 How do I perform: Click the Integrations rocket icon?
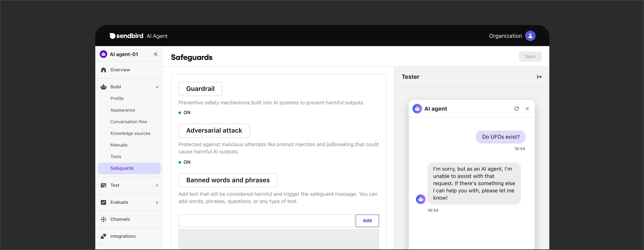pos(104,236)
